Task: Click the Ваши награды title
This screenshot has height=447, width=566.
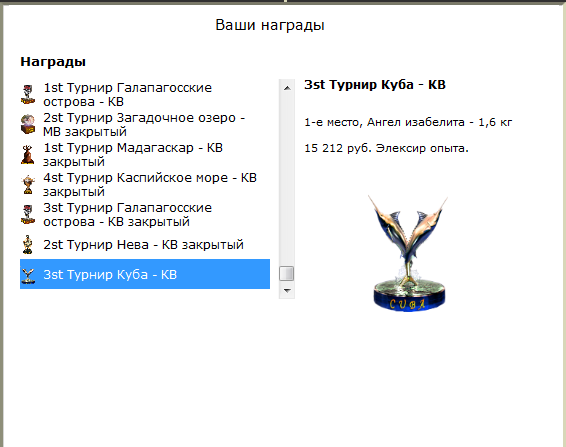Action: pos(270,25)
